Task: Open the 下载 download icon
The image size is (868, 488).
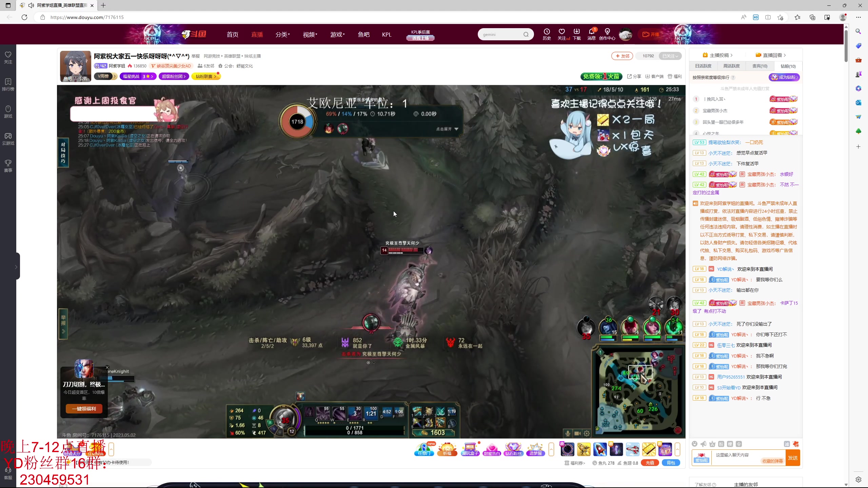Action: tap(577, 34)
